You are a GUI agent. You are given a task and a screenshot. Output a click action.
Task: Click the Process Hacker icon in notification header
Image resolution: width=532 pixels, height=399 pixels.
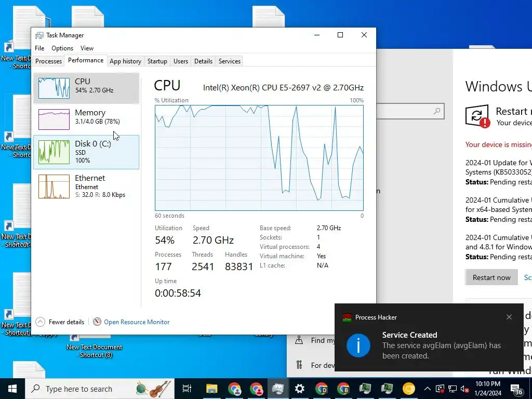[347, 317]
